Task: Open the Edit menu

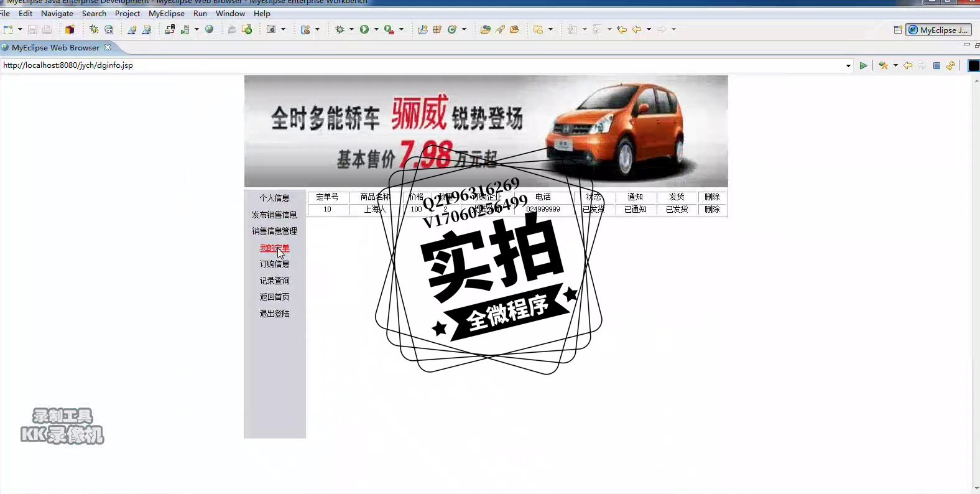Action: (x=25, y=13)
